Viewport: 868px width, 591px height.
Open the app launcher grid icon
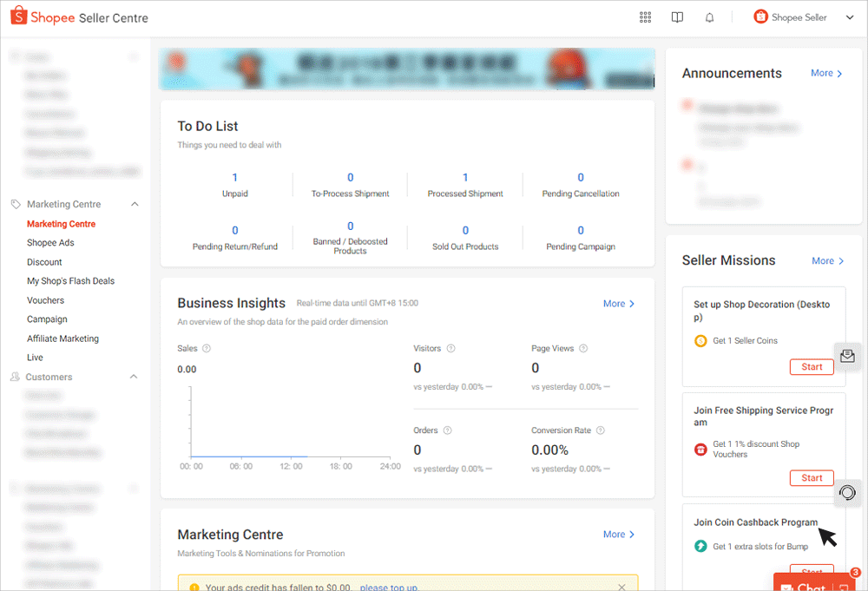coord(645,16)
